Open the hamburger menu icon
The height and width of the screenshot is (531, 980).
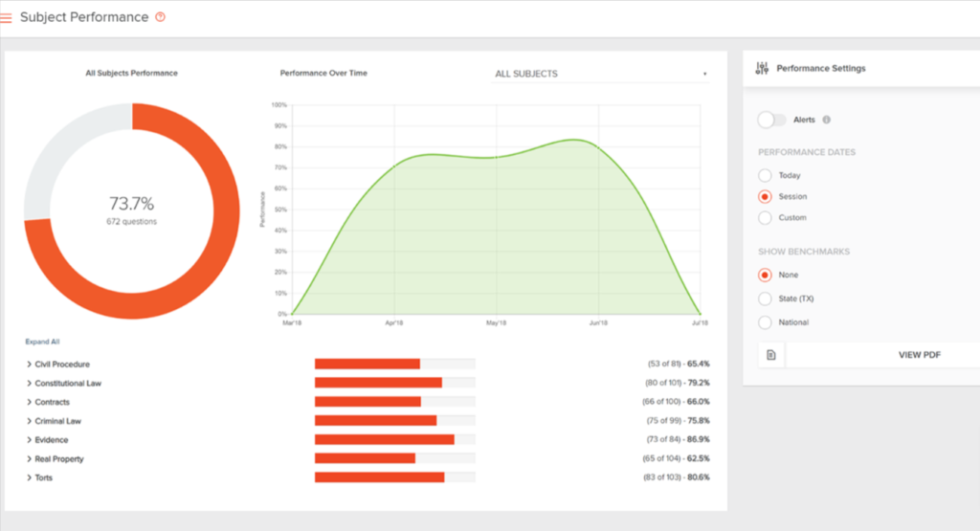click(x=6, y=18)
